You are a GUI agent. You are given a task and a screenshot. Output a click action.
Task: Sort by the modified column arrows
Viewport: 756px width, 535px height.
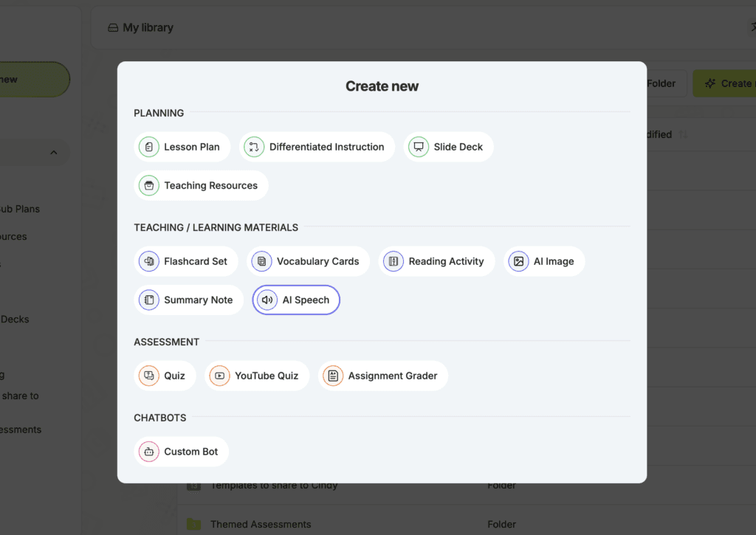tap(683, 134)
